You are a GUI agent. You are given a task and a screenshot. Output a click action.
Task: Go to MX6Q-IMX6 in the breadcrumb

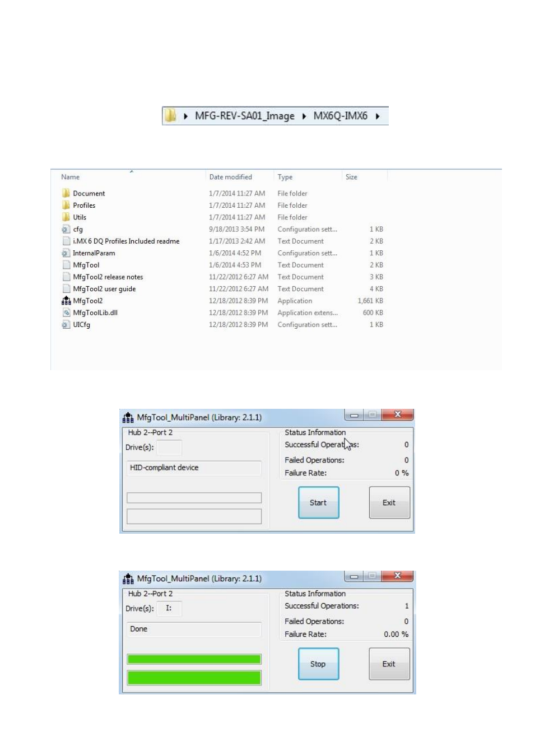(x=340, y=116)
